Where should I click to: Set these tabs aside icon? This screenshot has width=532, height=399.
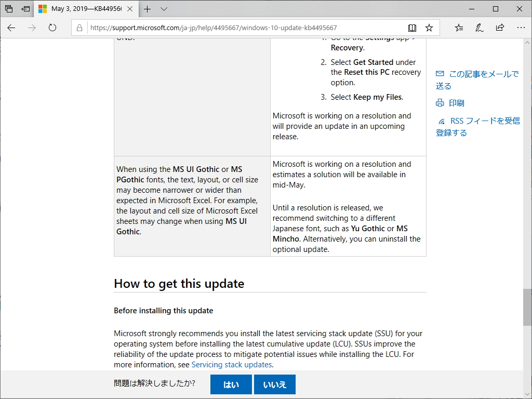25,9
